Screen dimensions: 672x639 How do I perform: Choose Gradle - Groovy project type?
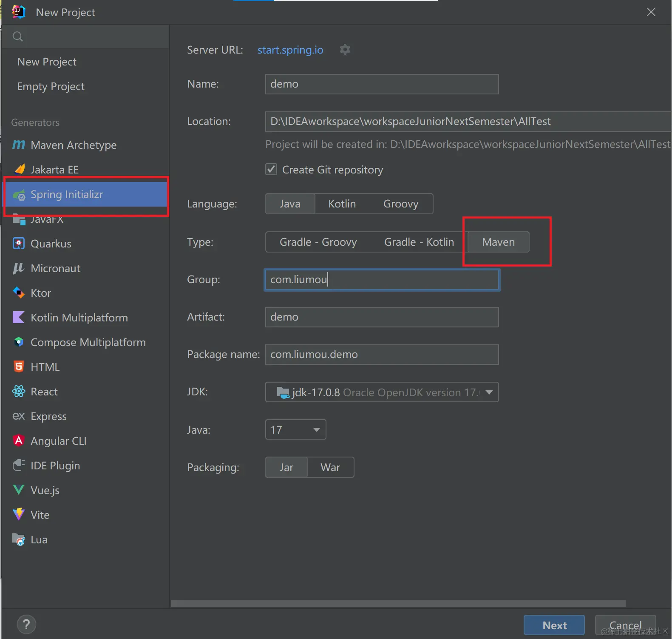point(318,242)
